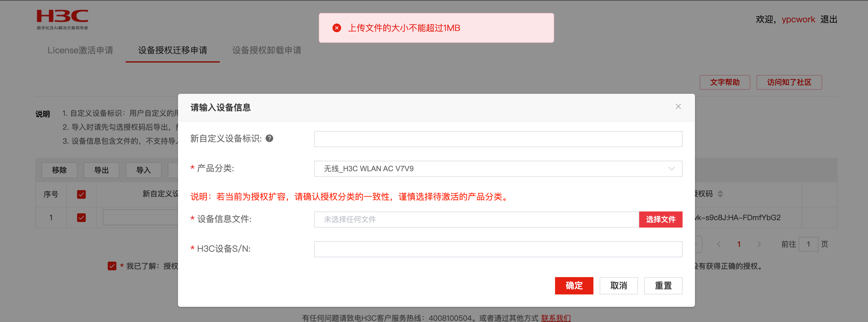The height and width of the screenshot is (322, 868).
Task: Open the 产品分类 dropdown
Action: [498, 169]
